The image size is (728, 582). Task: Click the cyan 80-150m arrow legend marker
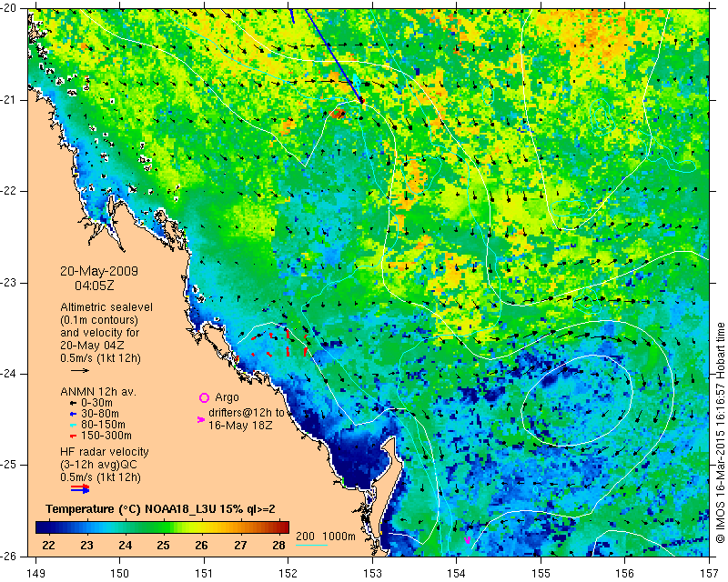pos(73,425)
